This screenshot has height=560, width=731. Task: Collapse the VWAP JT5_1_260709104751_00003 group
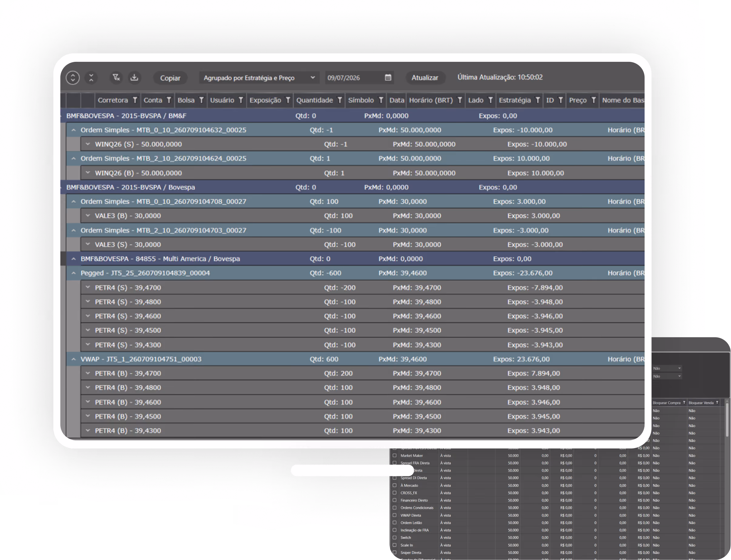tap(74, 359)
